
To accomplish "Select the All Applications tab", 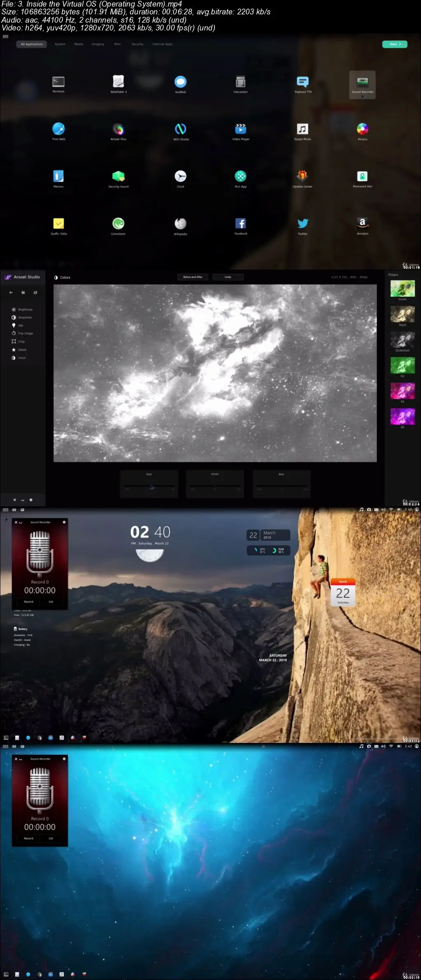I will pyautogui.click(x=32, y=44).
